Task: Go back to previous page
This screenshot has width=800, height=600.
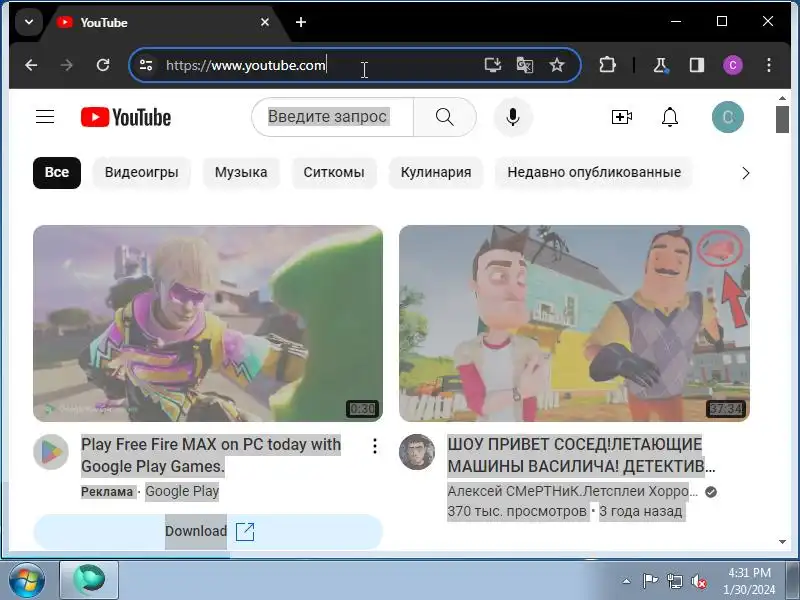Action: [x=31, y=65]
